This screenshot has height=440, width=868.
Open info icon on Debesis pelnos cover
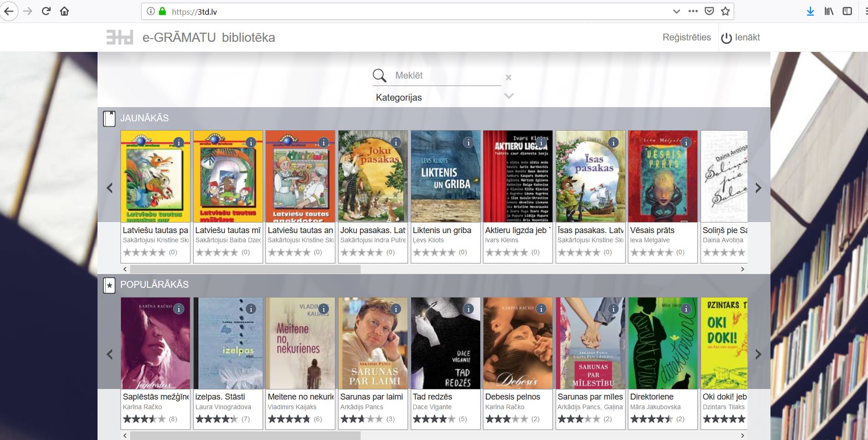click(x=541, y=309)
